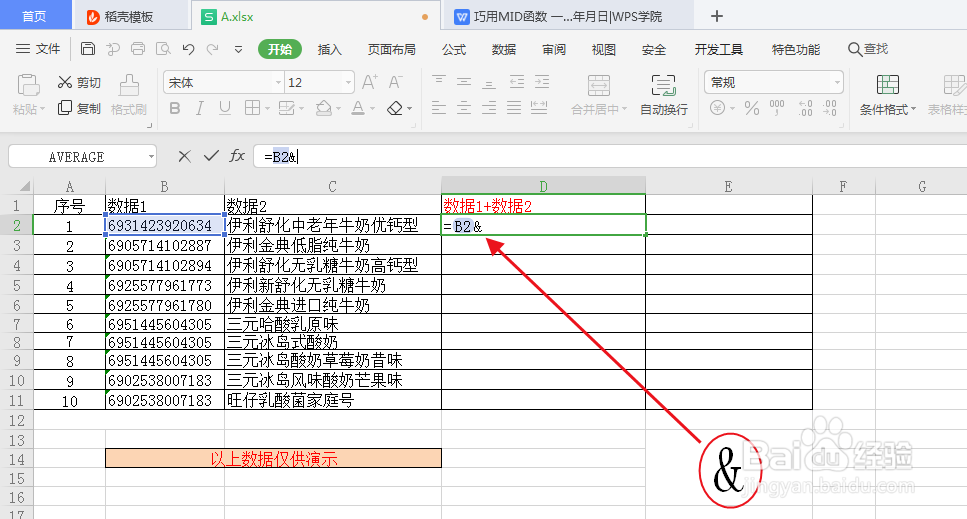Screen dimensions: 967x519
Task: Toggle 自动换行 wrap text
Action: click(x=664, y=94)
